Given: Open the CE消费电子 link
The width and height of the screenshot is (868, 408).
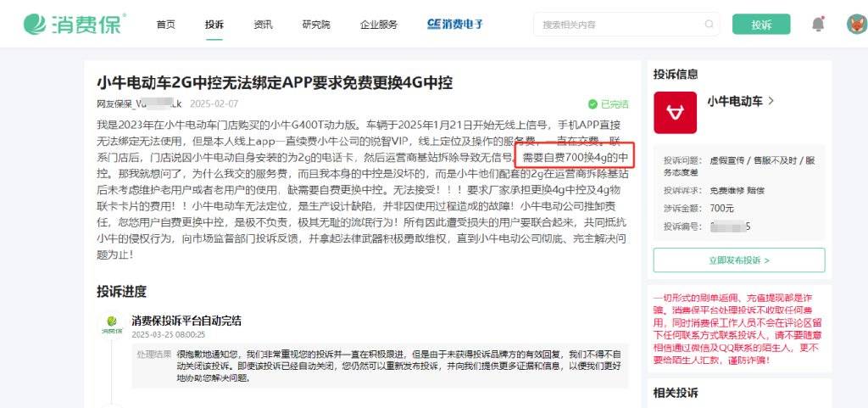Looking at the screenshot, I should tap(455, 25).
